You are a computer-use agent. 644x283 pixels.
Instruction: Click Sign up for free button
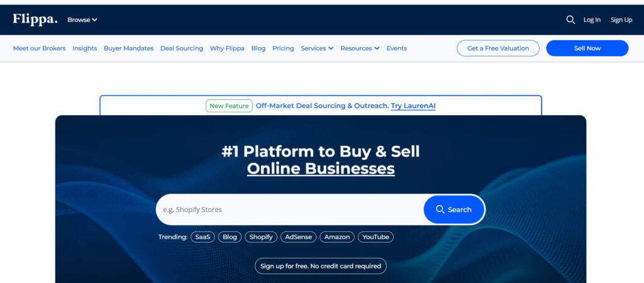tap(321, 266)
